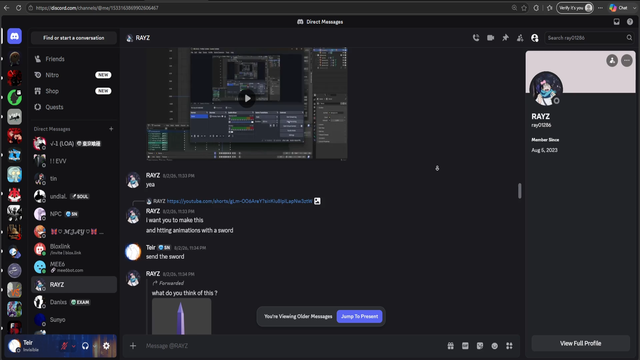Open pinned messages

[505, 38]
